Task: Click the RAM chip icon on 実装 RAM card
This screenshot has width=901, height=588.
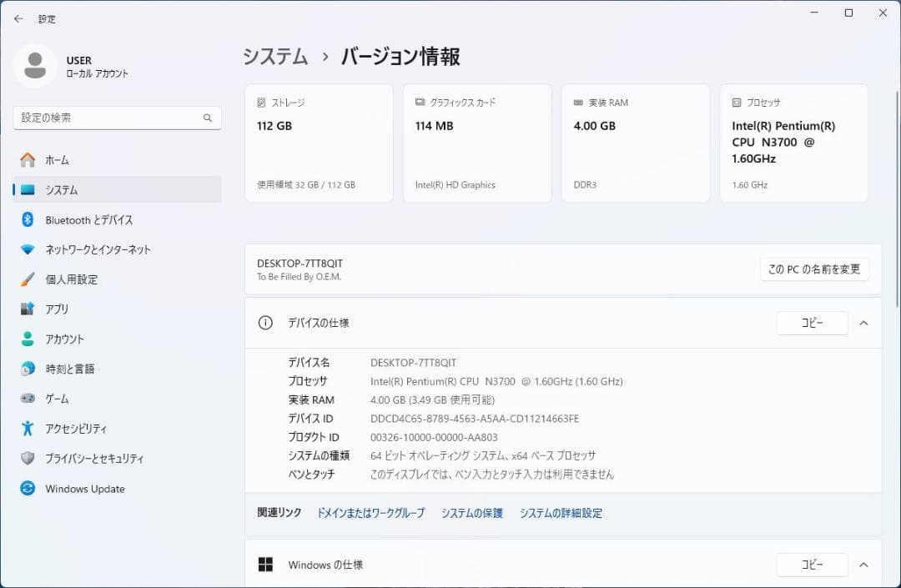Action: [x=578, y=103]
